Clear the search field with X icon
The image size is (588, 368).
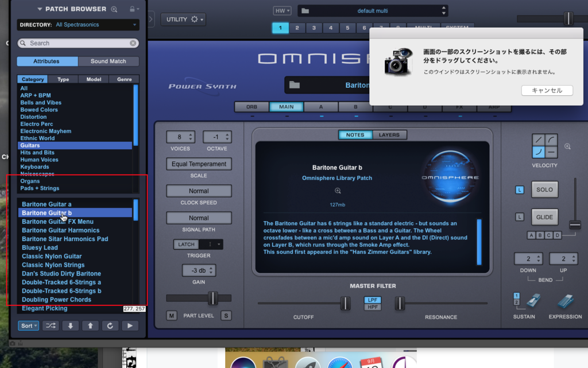click(x=133, y=43)
